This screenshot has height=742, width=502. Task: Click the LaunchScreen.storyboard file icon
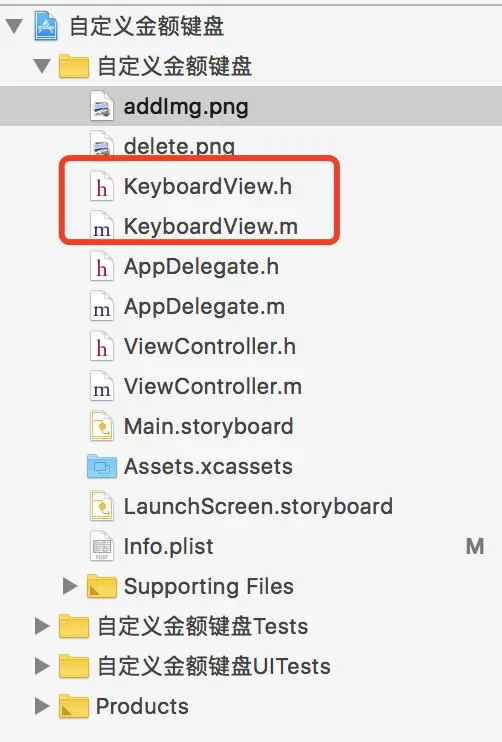tap(102, 506)
